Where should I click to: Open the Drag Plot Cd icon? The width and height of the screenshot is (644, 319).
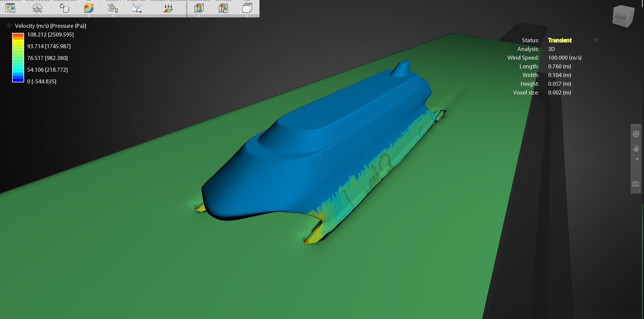[137, 8]
